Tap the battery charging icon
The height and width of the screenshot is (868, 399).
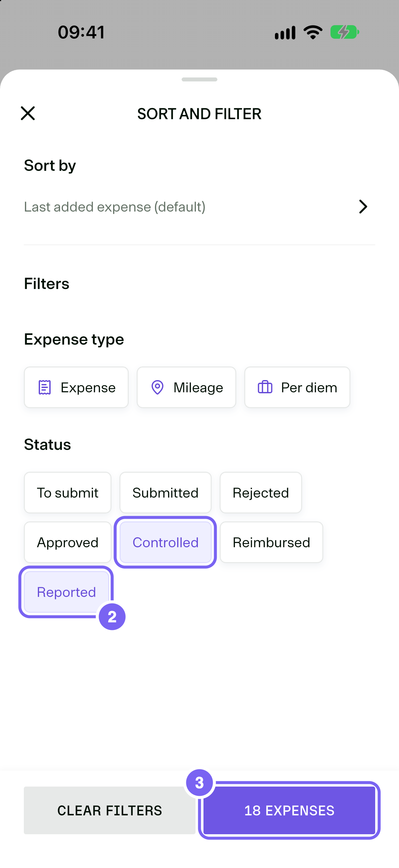345,32
